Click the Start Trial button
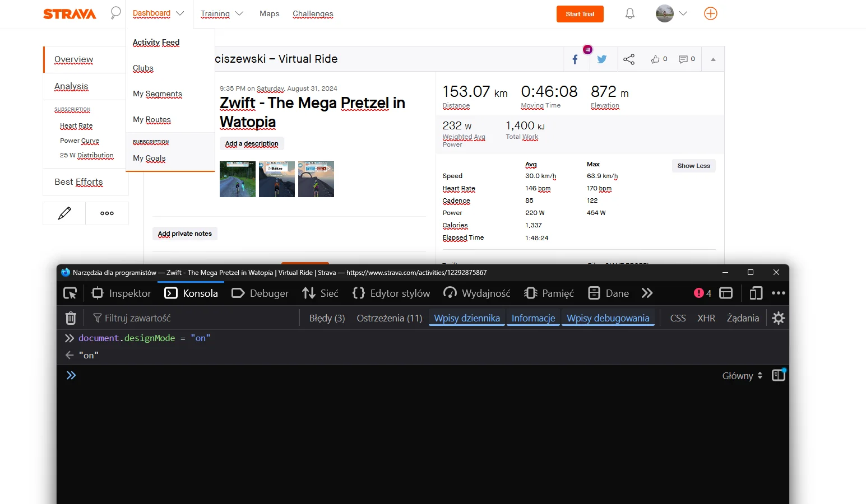The image size is (866, 504). 580,14
